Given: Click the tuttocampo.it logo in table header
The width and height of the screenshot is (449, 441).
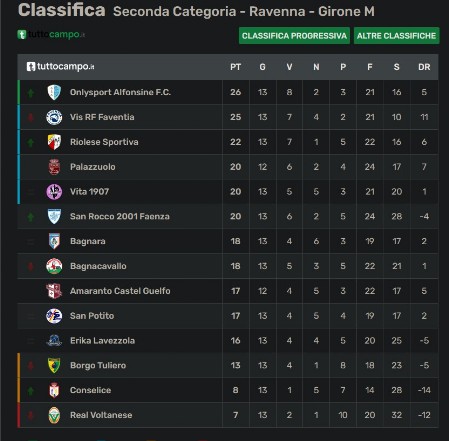Looking at the screenshot, I should coord(60,67).
